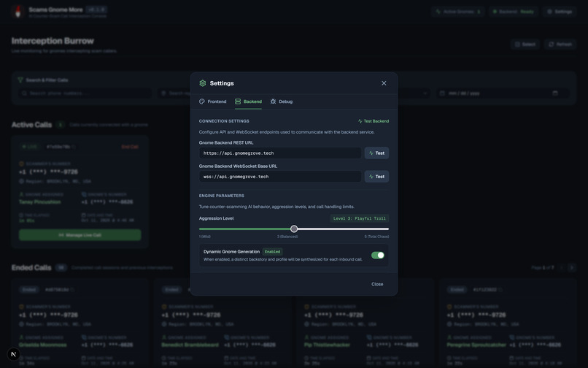The height and width of the screenshot is (368, 588).
Task: Select the Backend tab
Action: [248, 101]
